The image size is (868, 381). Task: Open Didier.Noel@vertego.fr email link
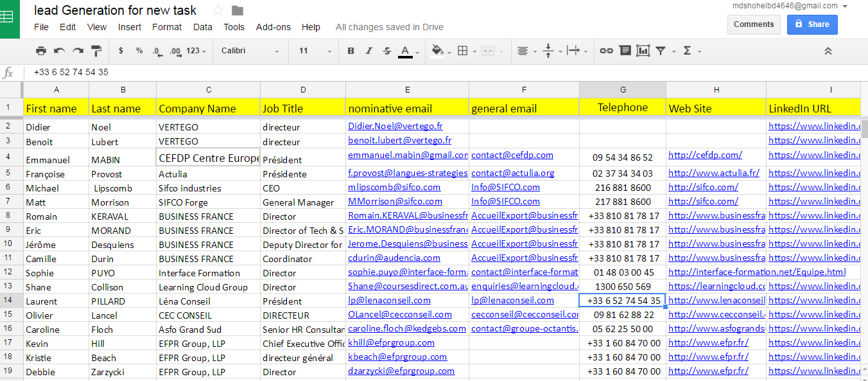(395, 126)
